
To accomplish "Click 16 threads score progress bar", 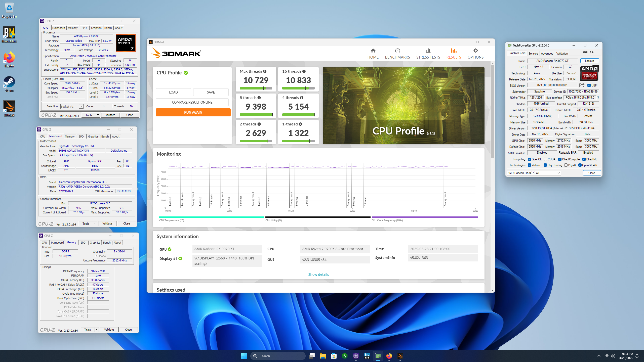I will (298, 88).
